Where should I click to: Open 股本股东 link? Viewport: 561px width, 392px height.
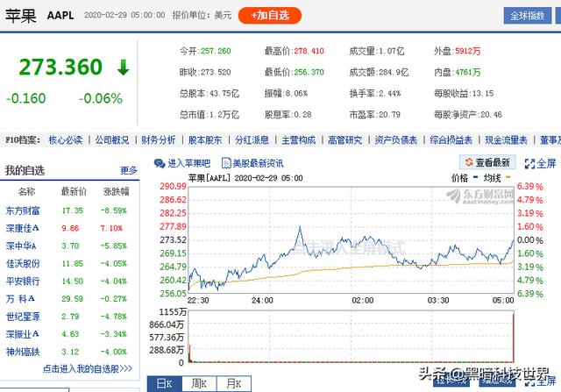coord(205,140)
